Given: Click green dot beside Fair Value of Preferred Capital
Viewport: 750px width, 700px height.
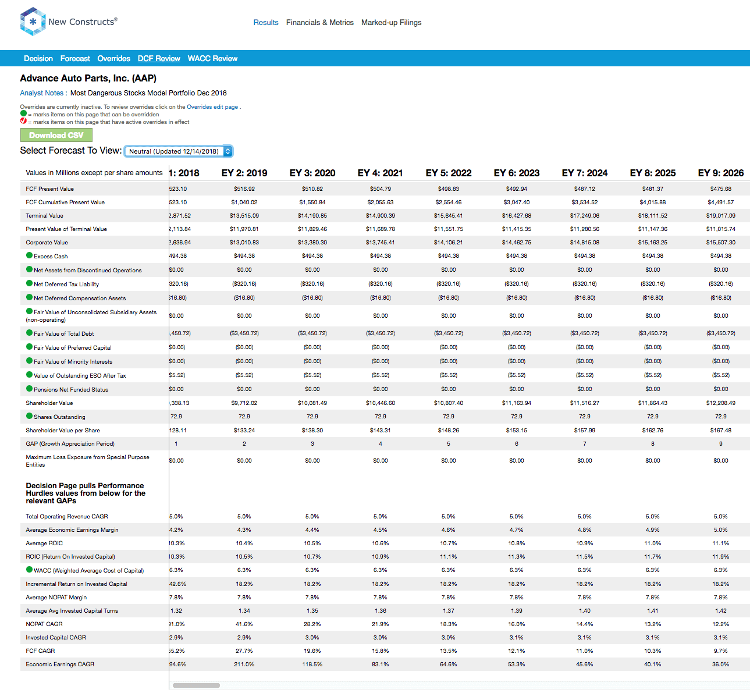Looking at the screenshot, I should pyautogui.click(x=29, y=347).
